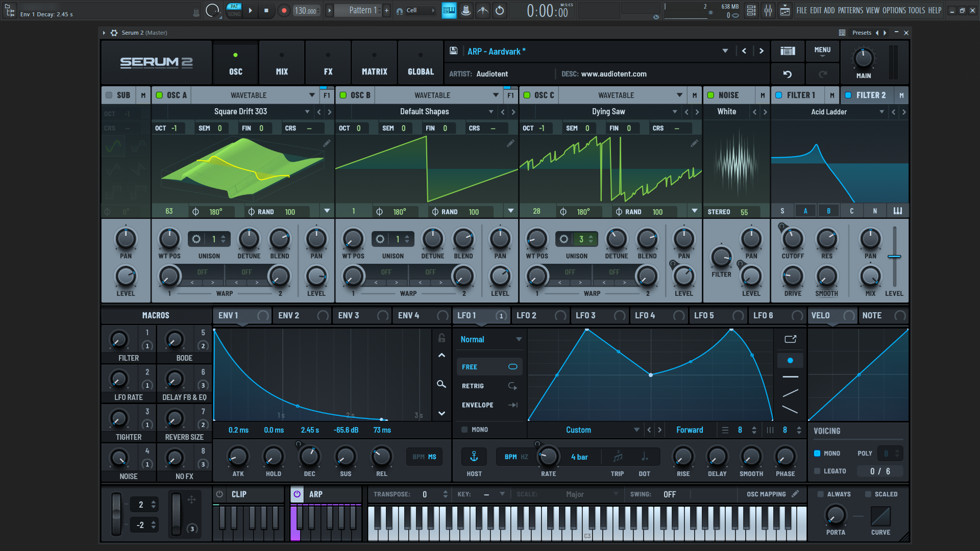Click the OSC B waveform edit pencil
The height and width of the screenshot is (551, 980).
(510, 143)
